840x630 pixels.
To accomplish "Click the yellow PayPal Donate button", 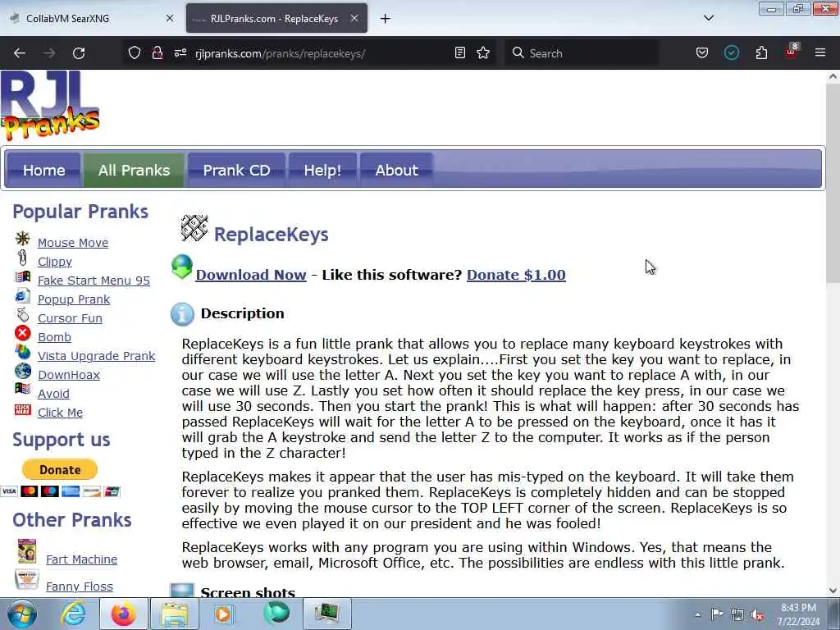I will coord(59,470).
